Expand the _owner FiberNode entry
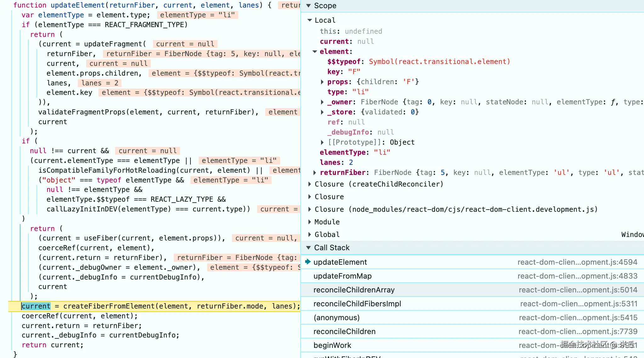The image size is (644, 358). pyautogui.click(x=322, y=102)
